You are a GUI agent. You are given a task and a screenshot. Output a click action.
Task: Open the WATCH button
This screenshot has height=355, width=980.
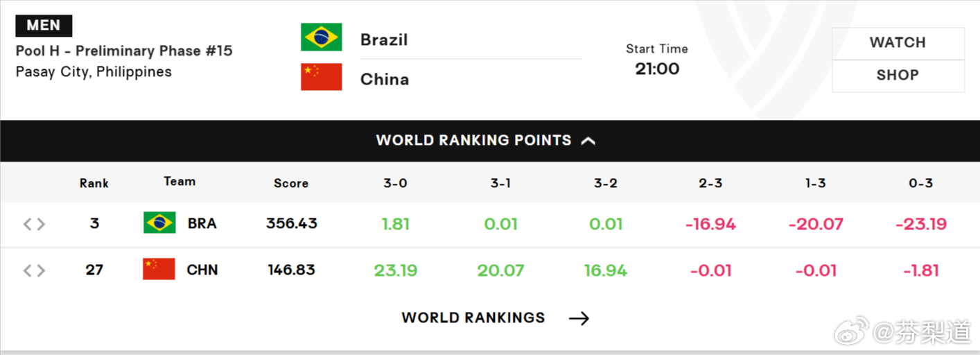(898, 43)
